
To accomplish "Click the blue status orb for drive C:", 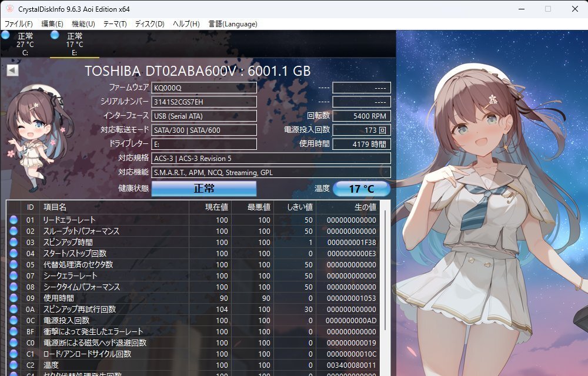I will tap(5, 35).
